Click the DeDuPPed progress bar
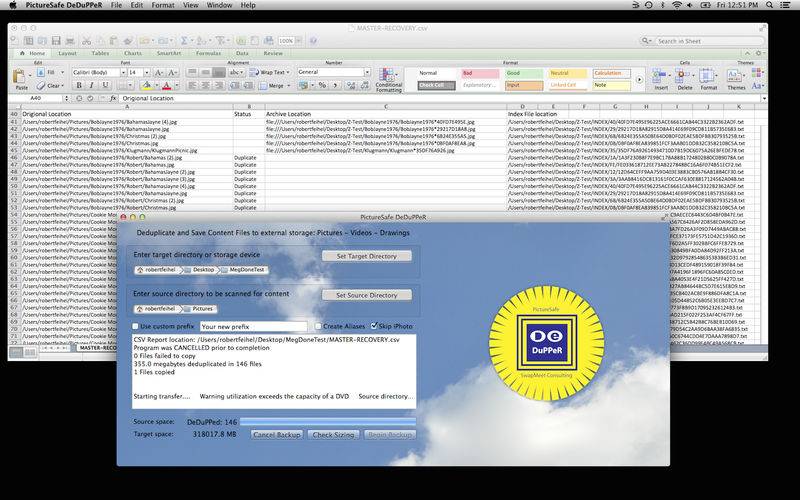800x500 pixels. coord(328,421)
